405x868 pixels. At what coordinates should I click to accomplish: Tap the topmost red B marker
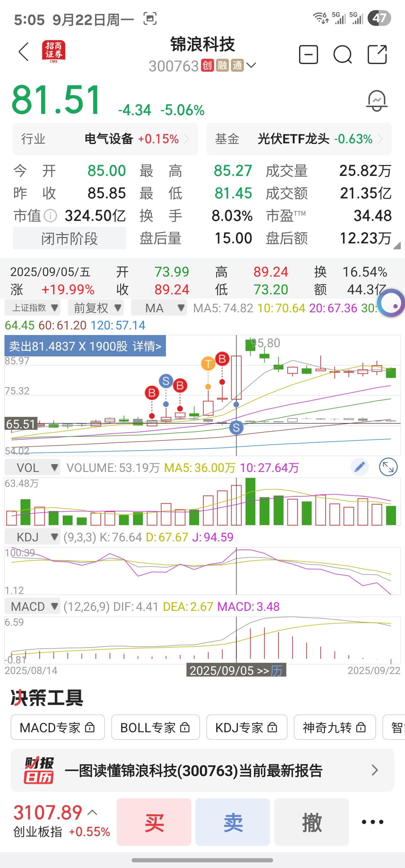(222, 359)
